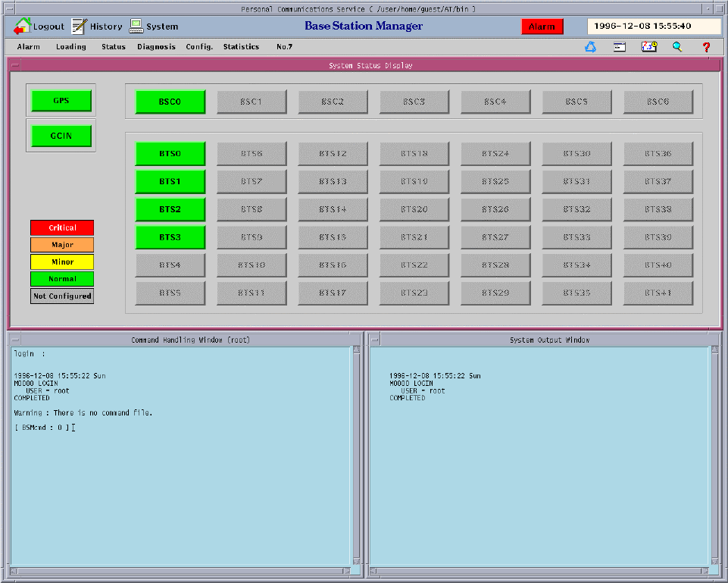Select the green BTS1 button
This screenshot has height=583, width=728.
pos(170,182)
